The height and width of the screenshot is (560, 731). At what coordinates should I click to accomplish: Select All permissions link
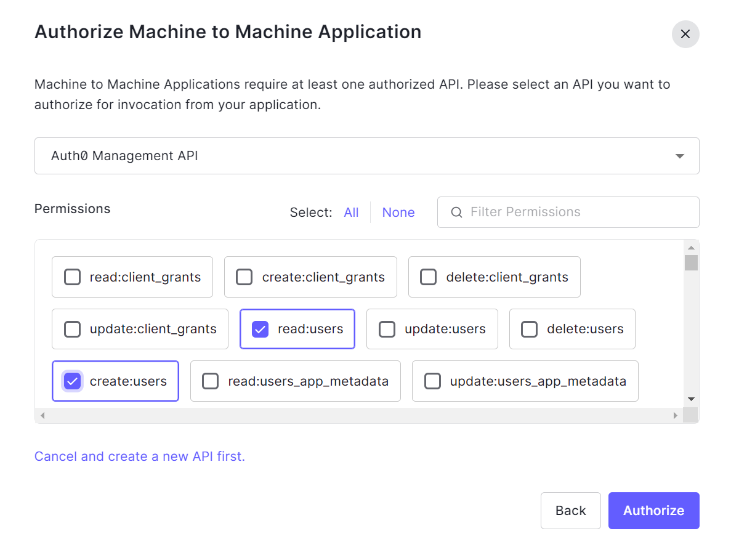(351, 213)
